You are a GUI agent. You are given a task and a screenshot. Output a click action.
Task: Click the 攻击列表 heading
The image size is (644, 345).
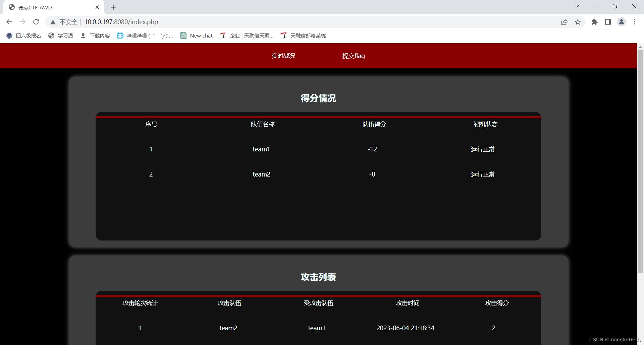318,277
